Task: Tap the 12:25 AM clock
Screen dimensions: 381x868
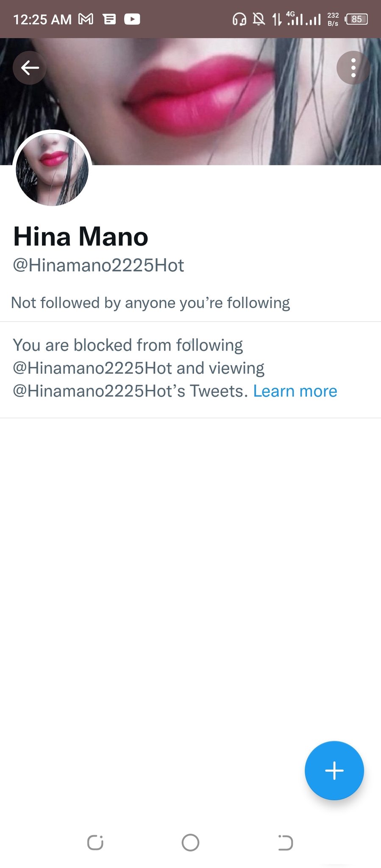Action: click(42, 19)
